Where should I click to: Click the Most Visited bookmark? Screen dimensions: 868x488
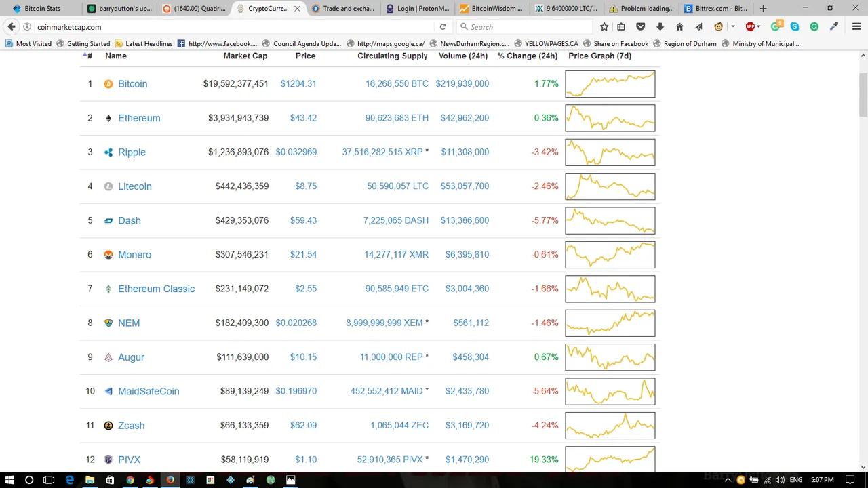28,43
